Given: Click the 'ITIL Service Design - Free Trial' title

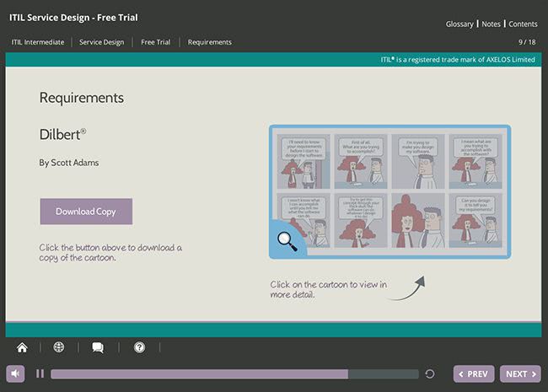Looking at the screenshot, I should 73,18.
